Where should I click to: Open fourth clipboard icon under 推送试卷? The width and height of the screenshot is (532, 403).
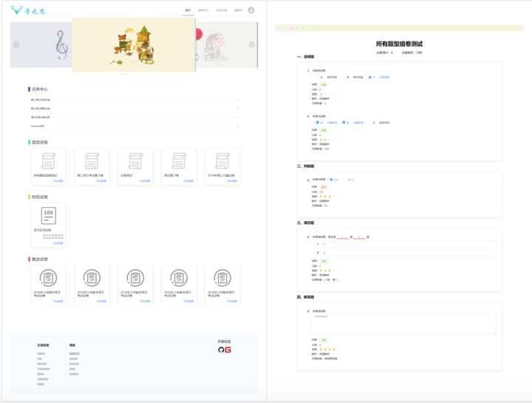click(x=179, y=278)
